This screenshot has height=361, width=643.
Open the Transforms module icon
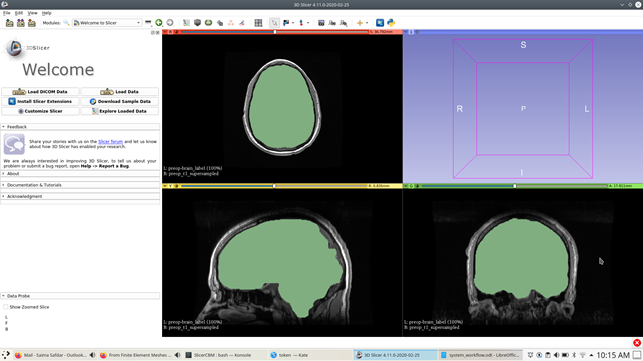tap(220, 23)
